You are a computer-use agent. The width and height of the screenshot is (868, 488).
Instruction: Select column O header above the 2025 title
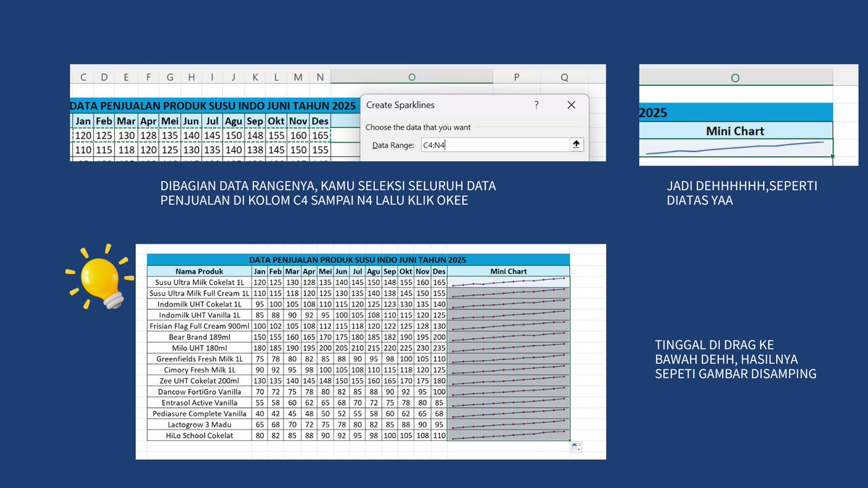click(736, 77)
